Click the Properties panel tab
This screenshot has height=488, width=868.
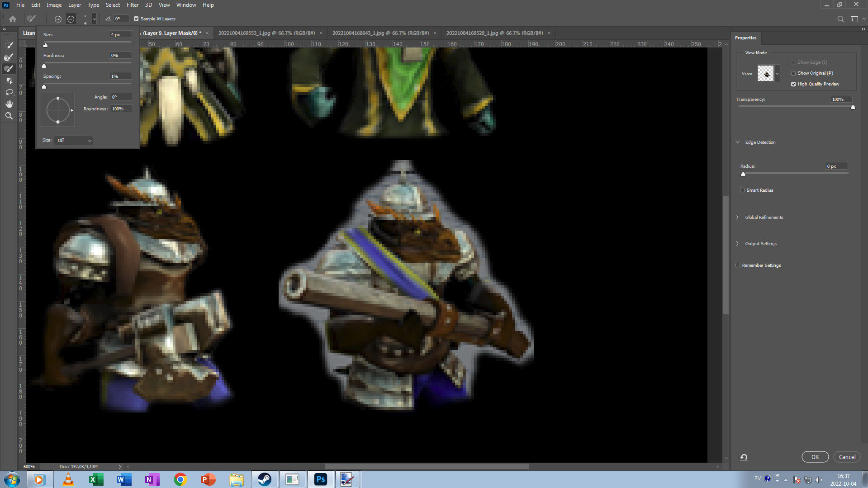point(745,38)
